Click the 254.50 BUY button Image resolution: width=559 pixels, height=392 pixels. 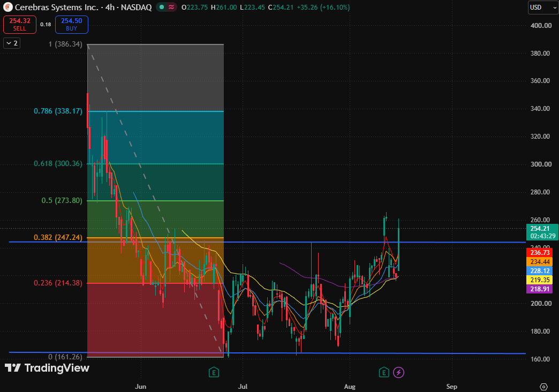[71, 25]
